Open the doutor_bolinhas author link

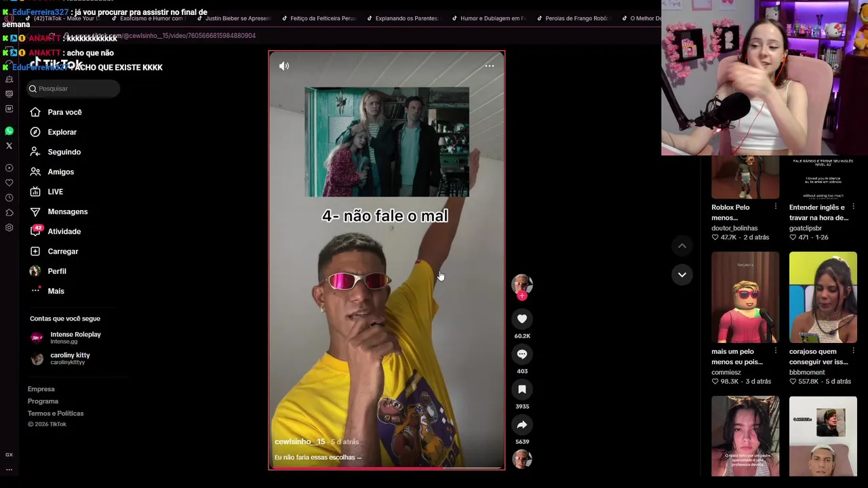(x=734, y=228)
